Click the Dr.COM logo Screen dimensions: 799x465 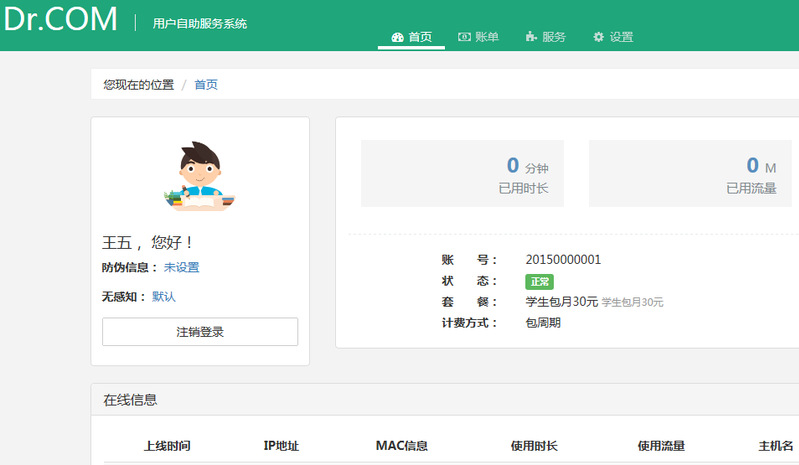[60, 20]
